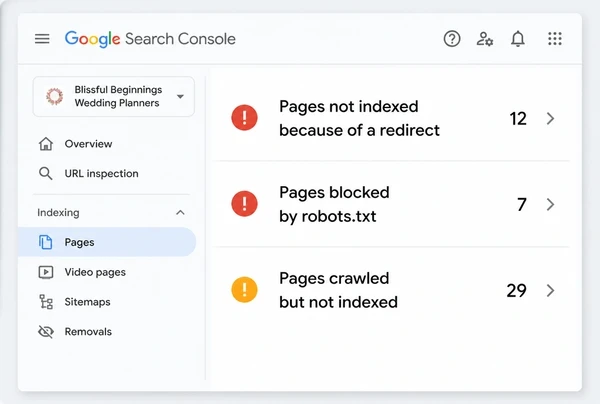Open the property selector dropdown arrow

pos(180,96)
